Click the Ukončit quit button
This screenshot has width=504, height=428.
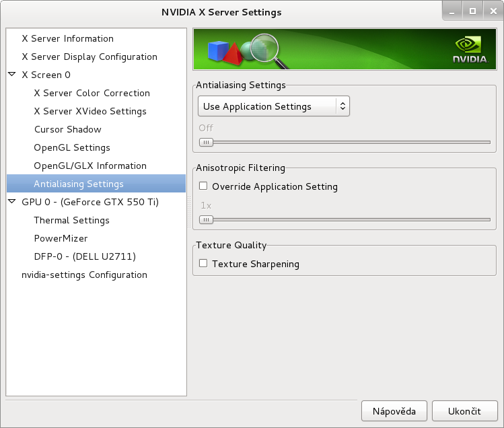tap(464, 411)
